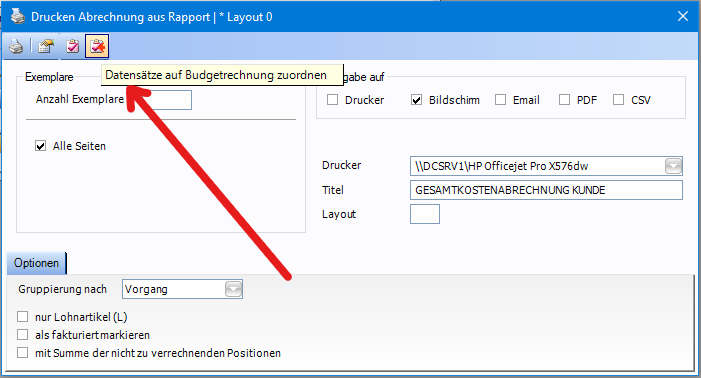The height and width of the screenshot is (378, 701).
Task: Uncheck the Bildschirm output checkbox
Action: pos(416,100)
